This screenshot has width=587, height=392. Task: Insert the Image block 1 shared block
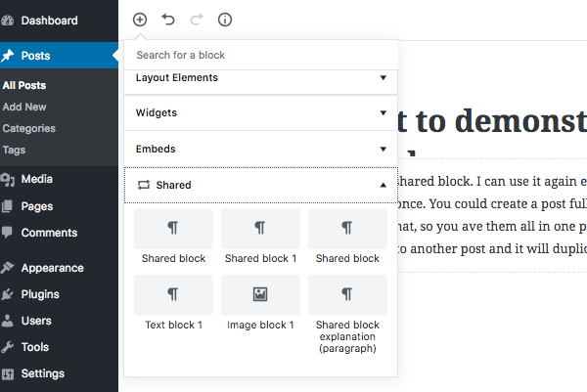[260, 303]
